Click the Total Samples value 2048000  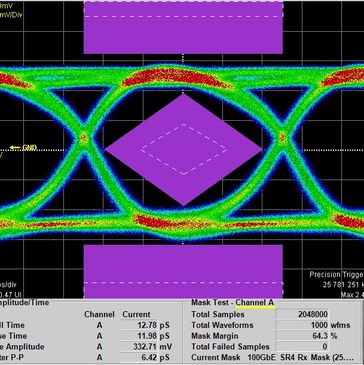point(302,314)
